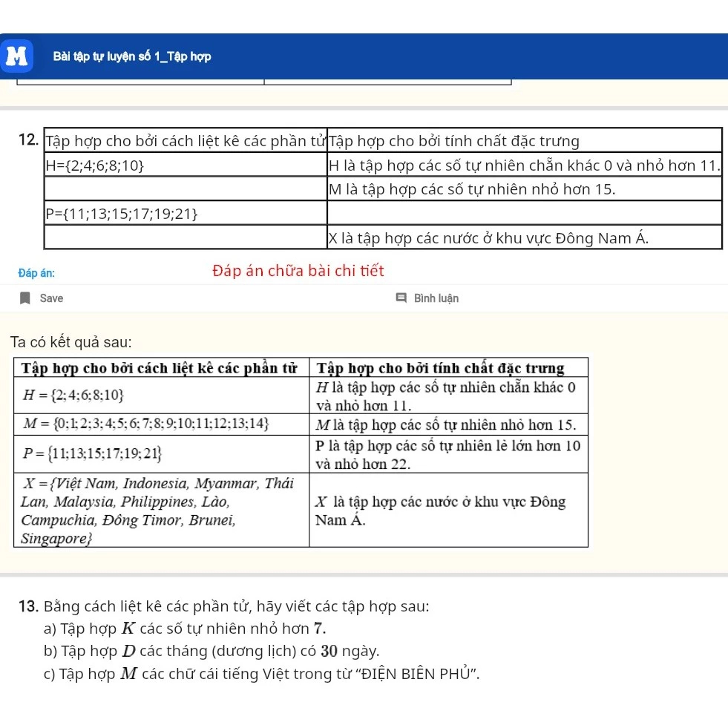The width and height of the screenshot is (728, 728).
Task: Select the empty cell beside M là tập hợp
Action: [186, 188]
